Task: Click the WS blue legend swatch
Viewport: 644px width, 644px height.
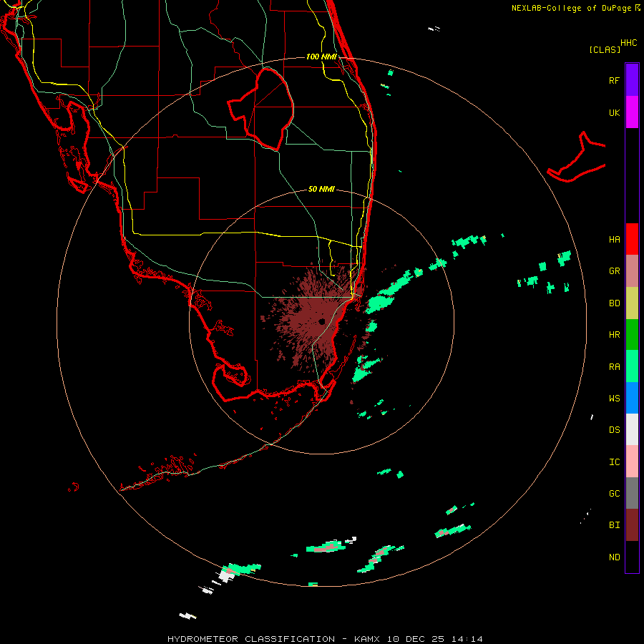Action: pos(632,398)
